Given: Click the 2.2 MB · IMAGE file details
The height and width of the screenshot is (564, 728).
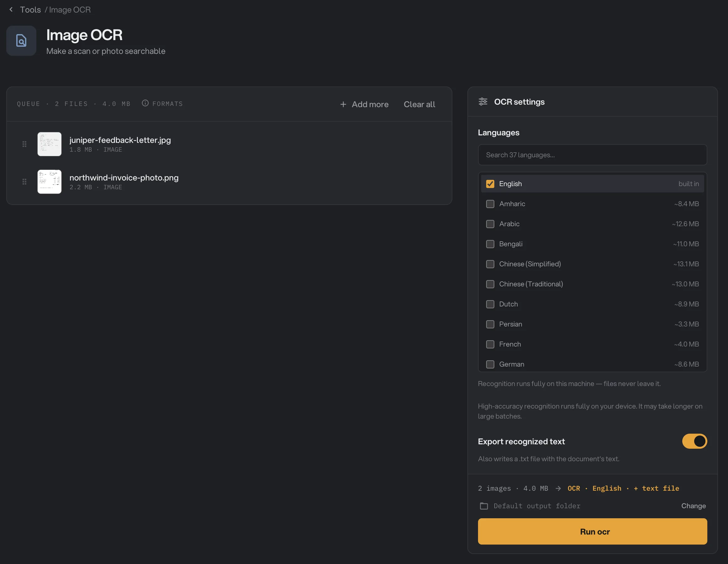Looking at the screenshot, I should (96, 187).
